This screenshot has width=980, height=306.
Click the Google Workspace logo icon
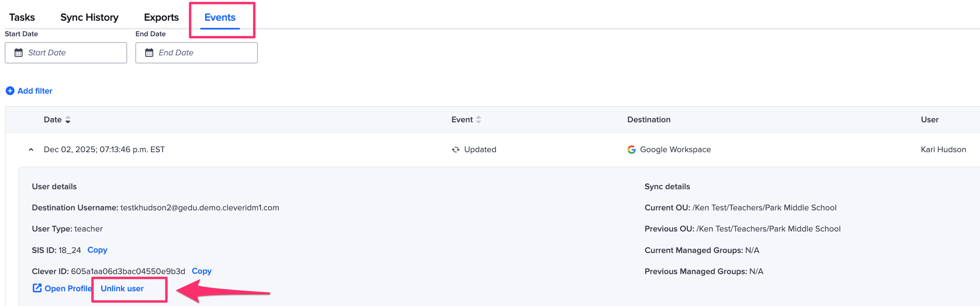coord(631,149)
